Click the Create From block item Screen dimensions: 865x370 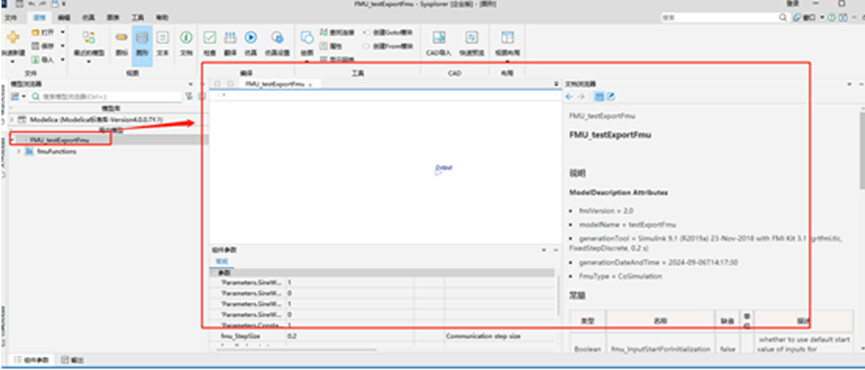tap(388, 46)
